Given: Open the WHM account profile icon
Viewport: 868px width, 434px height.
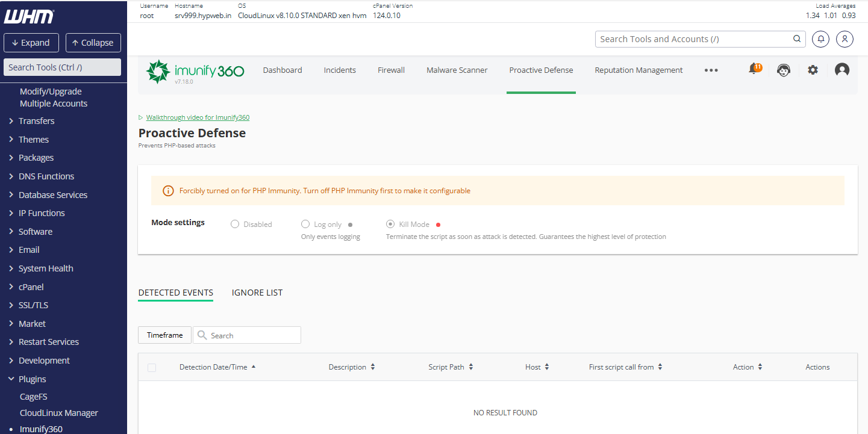Looking at the screenshot, I should coord(845,39).
